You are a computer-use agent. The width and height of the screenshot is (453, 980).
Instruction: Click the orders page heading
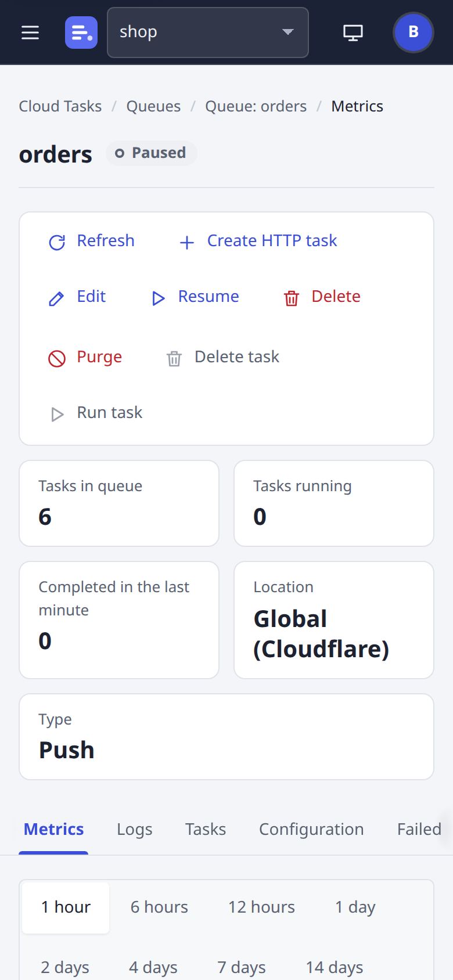pyautogui.click(x=56, y=154)
